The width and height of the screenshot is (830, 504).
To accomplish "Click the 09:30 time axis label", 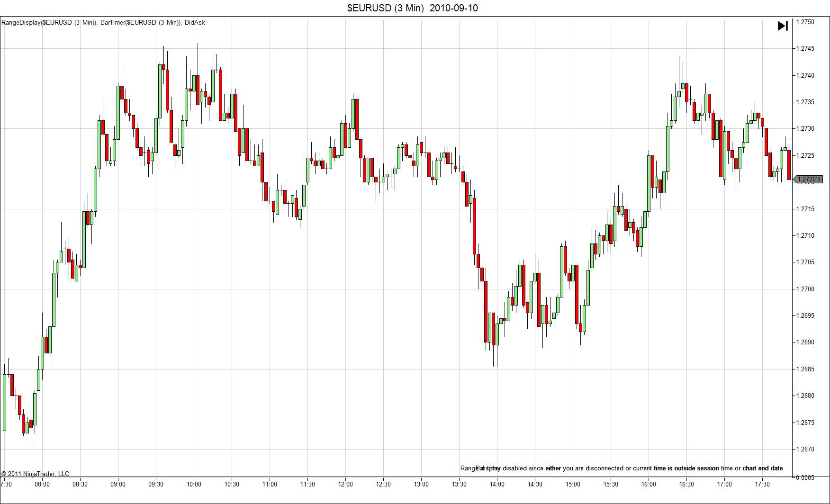I will [x=156, y=484].
